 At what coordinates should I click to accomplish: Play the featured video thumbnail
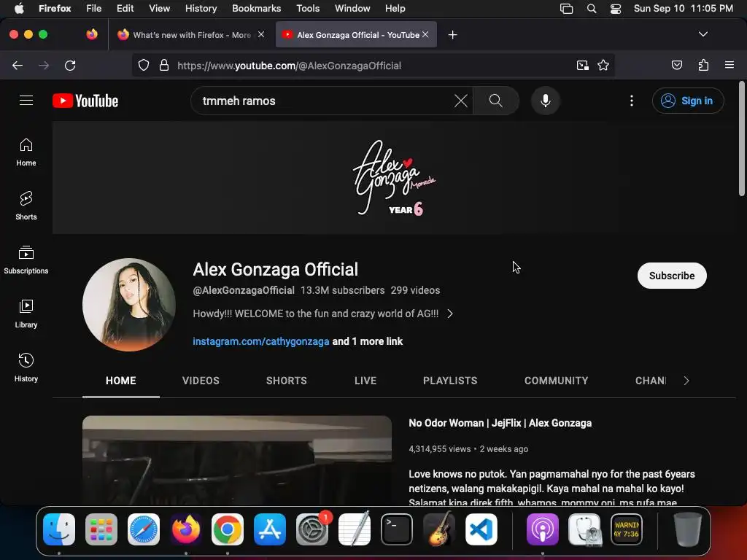coord(237,460)
